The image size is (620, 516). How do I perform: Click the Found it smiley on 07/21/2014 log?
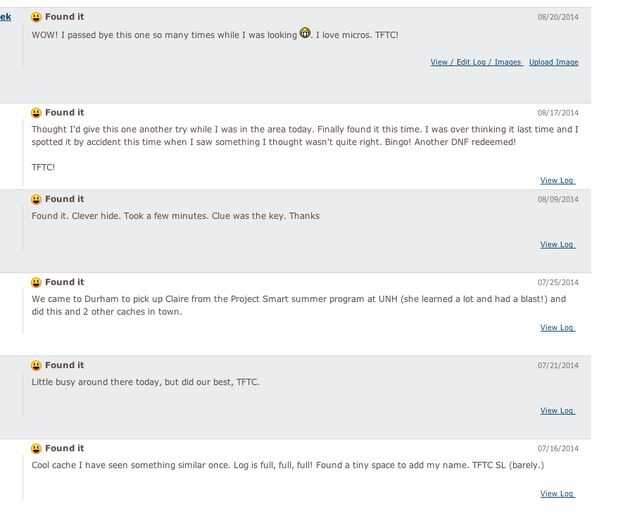[x=37, y=366]
